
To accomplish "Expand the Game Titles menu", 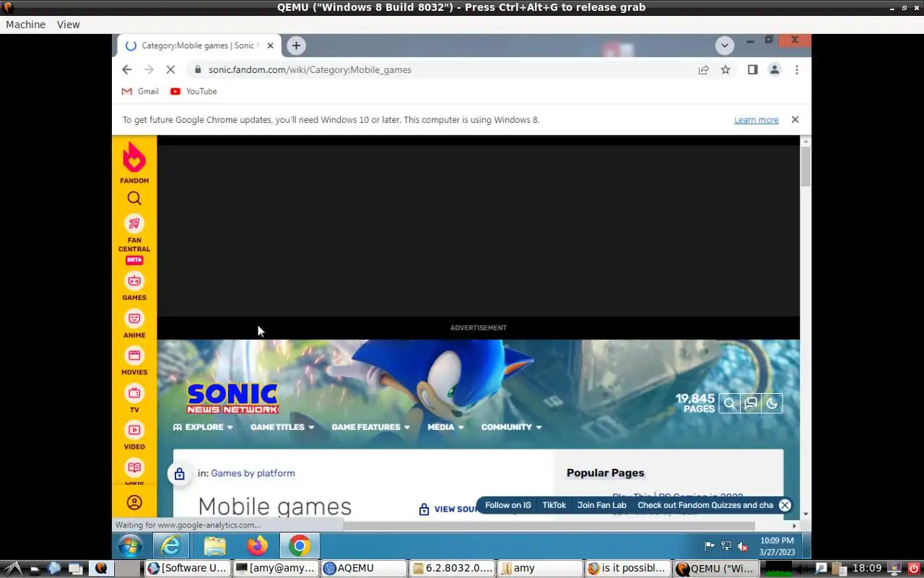I will (282, 427).
